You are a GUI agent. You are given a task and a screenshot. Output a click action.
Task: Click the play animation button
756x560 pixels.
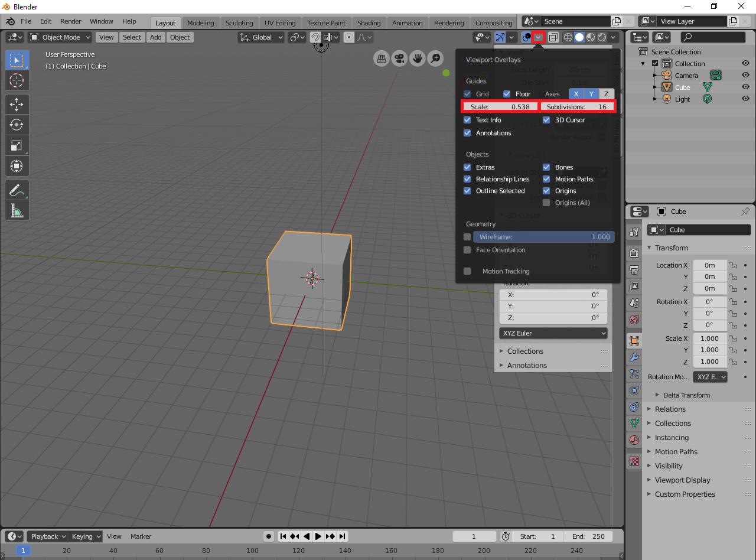pyautogui.click(x=318, y=536)
